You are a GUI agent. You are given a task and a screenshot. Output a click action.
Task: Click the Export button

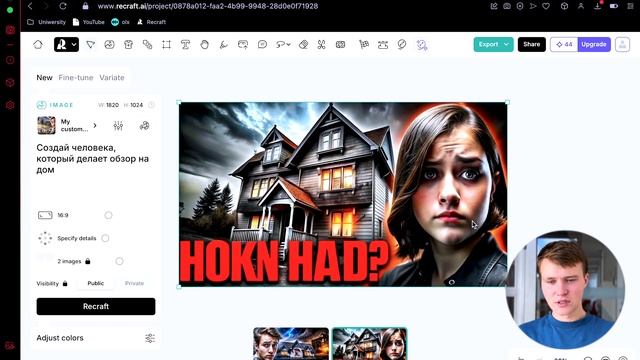(x=488, y=44)
